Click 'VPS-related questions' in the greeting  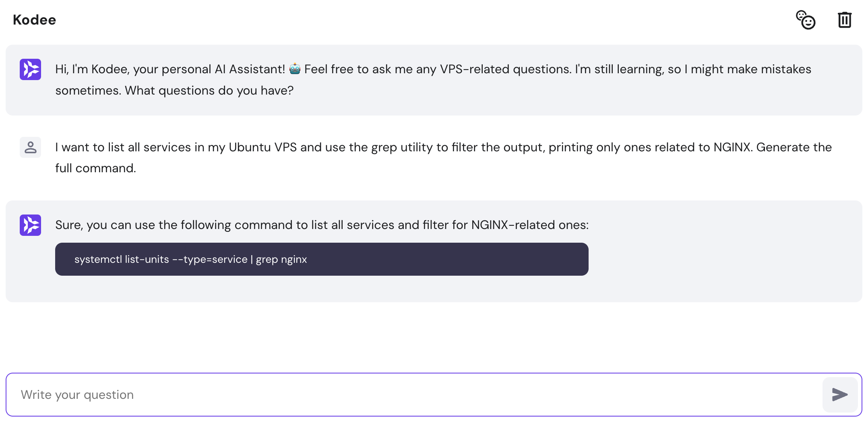pos(505,69)
